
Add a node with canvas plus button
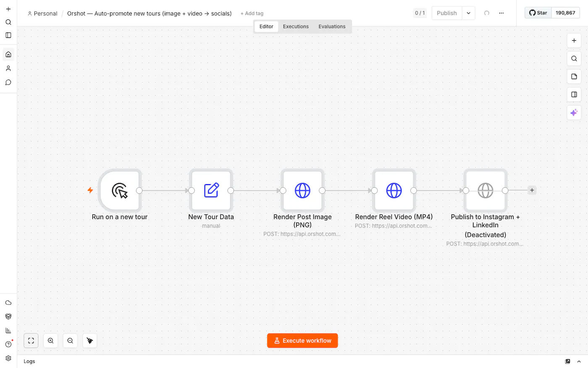click(574, 41)
